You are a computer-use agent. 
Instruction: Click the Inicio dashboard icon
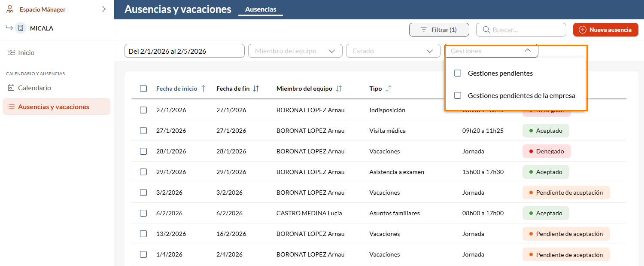11,52
